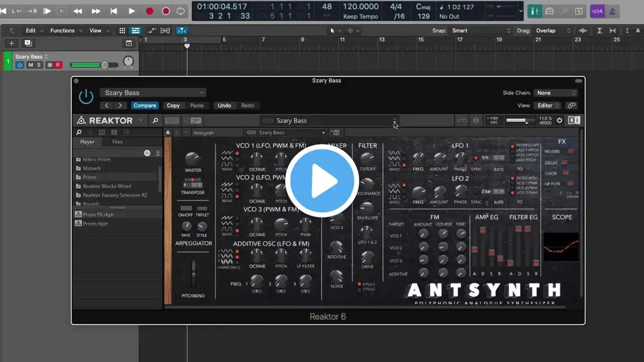This screenshot has width=644, height=362.
Task: Click the Copy button
Action: 173,106
